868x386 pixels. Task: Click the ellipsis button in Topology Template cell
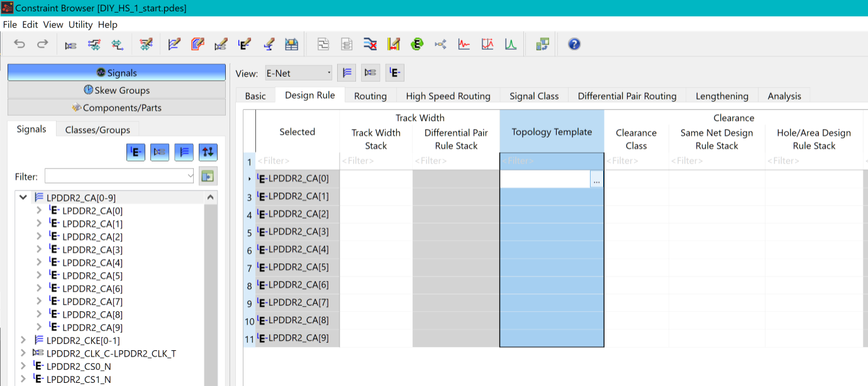(x=596, y=180)
